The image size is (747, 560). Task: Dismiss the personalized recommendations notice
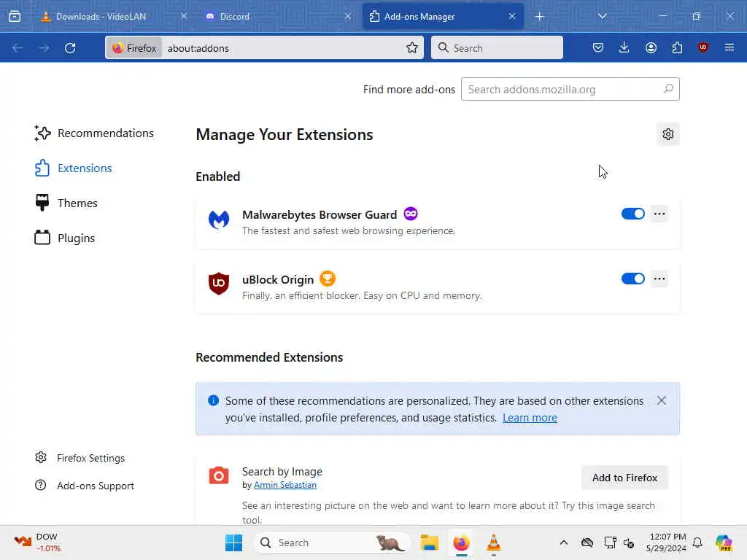point(661,400)
